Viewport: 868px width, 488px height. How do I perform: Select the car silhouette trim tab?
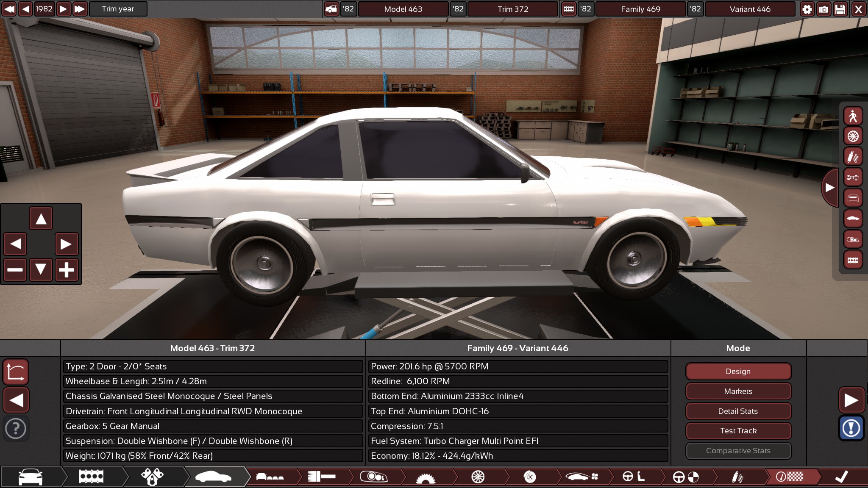click(x=214, y=477)
